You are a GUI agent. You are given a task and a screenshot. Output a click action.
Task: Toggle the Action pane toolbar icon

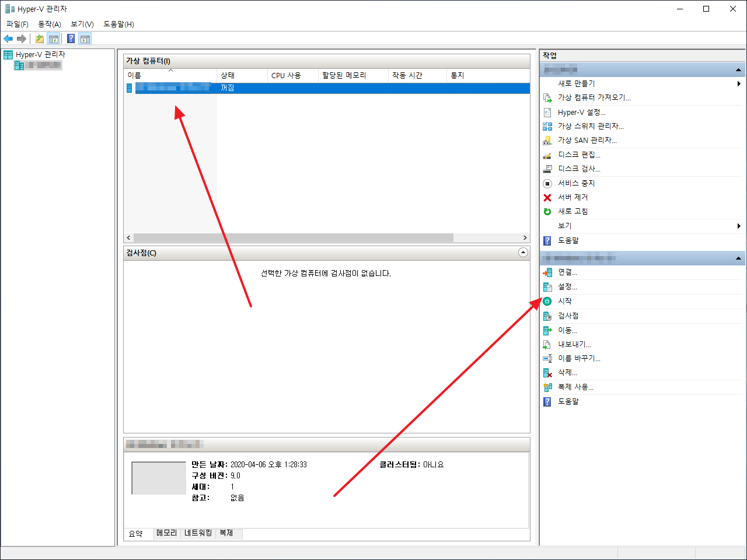pyautogui.click(x=85, y=38)
